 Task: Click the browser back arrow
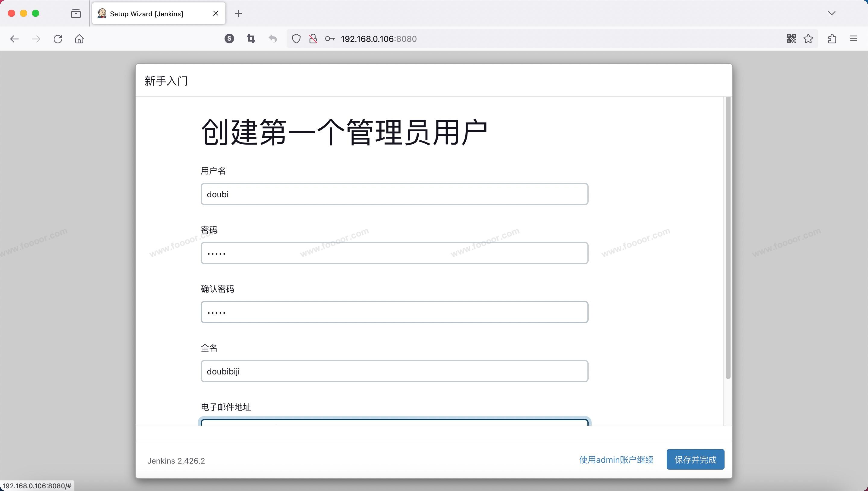(x=14, y=39)
